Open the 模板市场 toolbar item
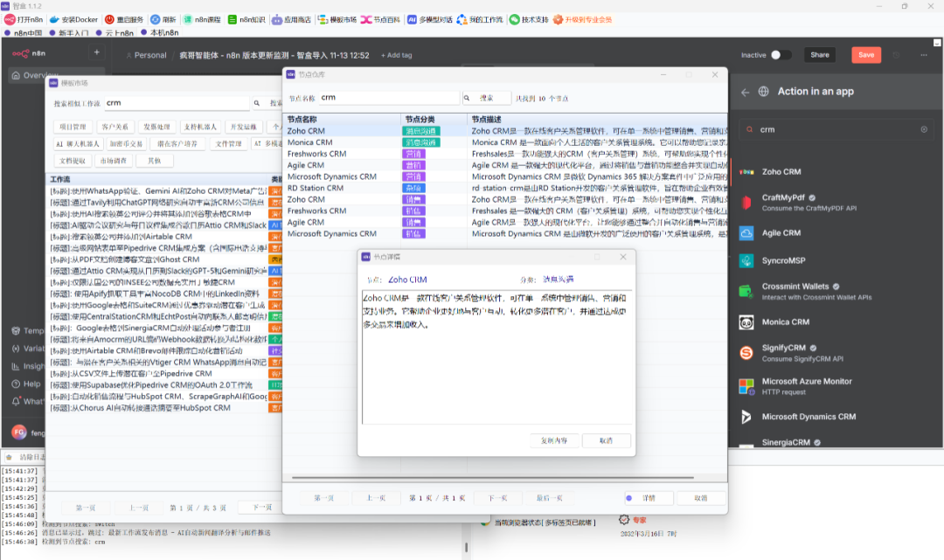This screenshot has height=560, width=944. (337, 19)
